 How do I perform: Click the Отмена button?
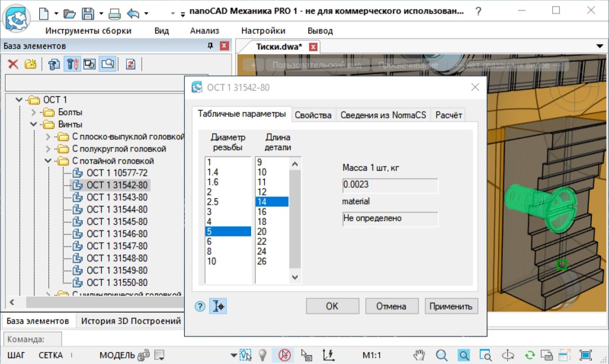pos(391,306)
